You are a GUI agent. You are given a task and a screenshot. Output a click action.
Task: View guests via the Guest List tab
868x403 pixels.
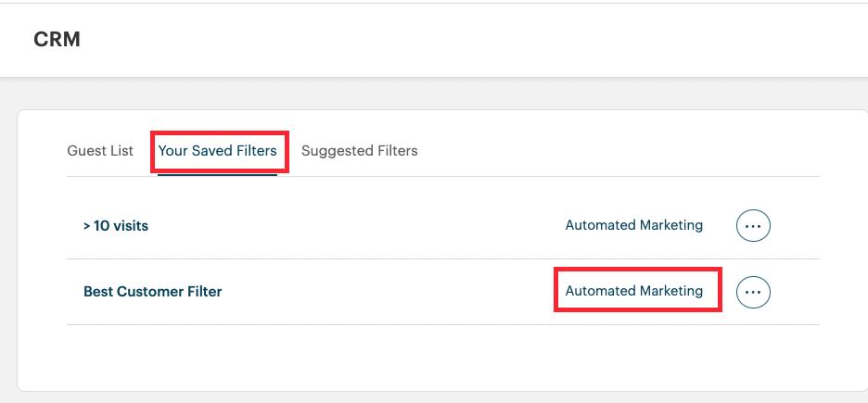click(x=100, y=150)
